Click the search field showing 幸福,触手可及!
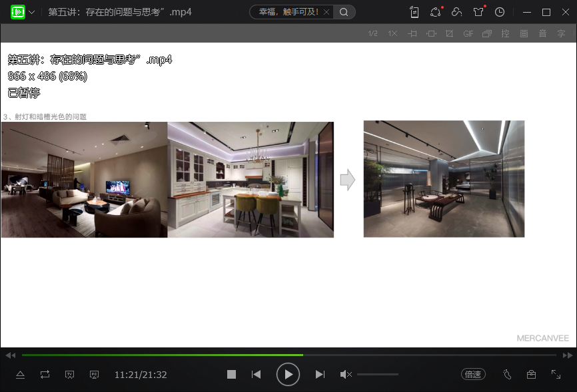577x392 pixels. [288, 12]
